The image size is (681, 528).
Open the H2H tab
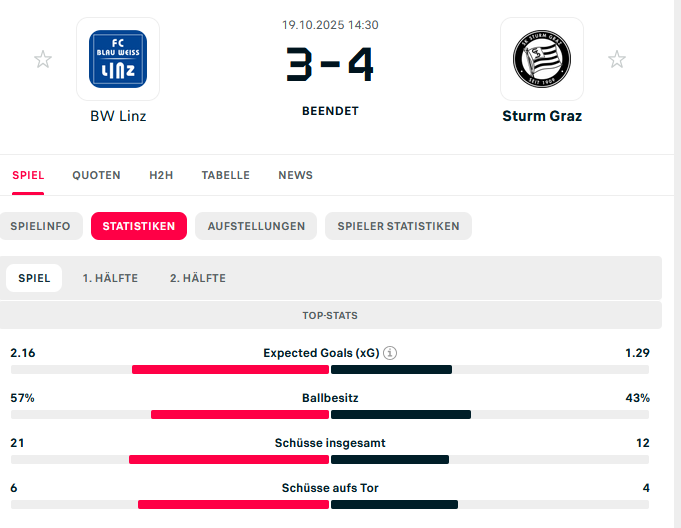(161, 175)
